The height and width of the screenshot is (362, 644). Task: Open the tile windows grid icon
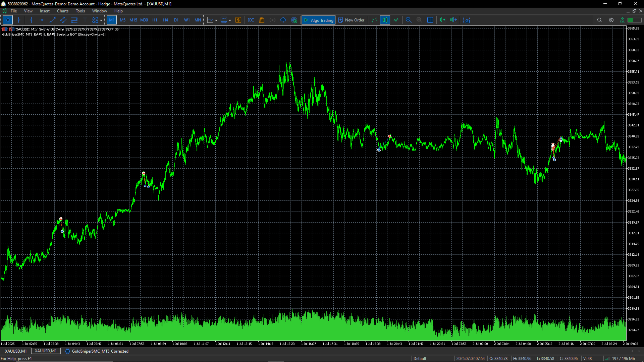pyautogui.click(x=430, y=20)
